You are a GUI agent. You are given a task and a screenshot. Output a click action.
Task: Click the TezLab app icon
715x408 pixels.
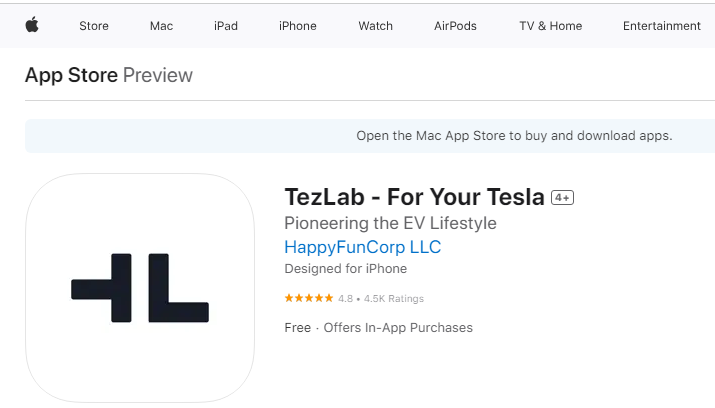[140, 288]
